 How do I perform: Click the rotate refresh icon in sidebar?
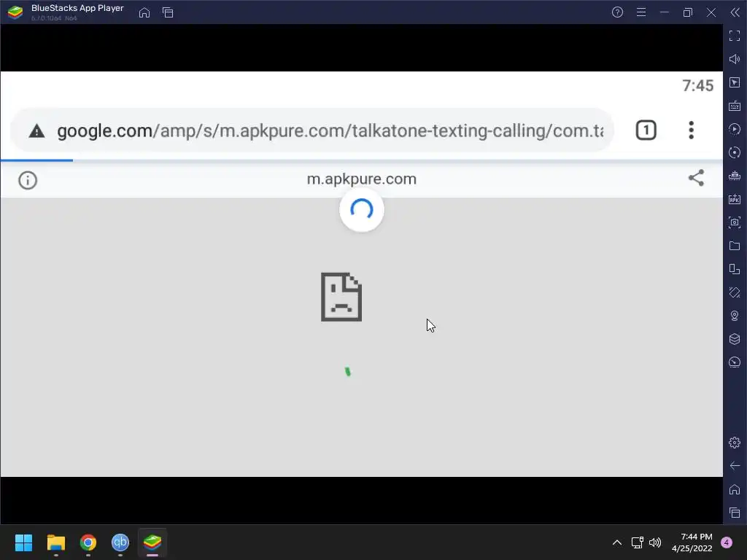tap(735, 152)
